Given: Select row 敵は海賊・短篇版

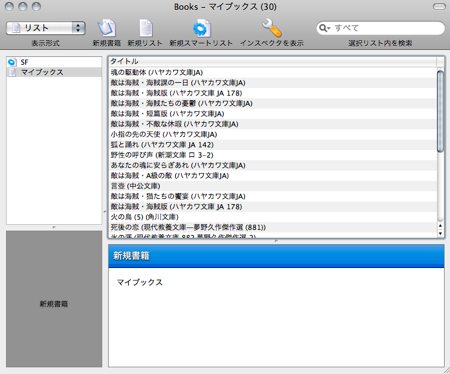Looking at the screenshot, I should 272,114.
